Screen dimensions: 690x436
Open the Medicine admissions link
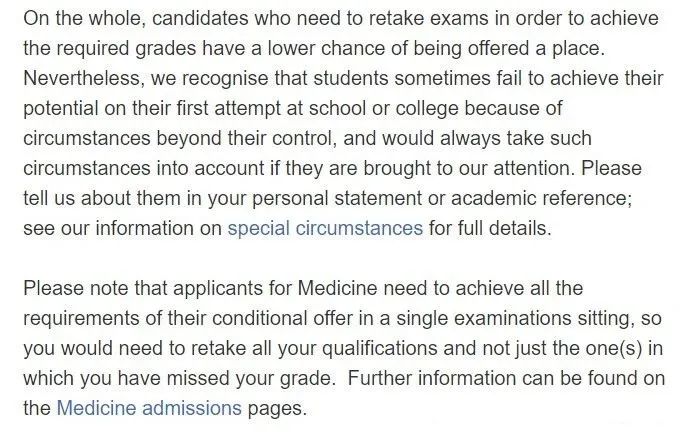[149, 408]
